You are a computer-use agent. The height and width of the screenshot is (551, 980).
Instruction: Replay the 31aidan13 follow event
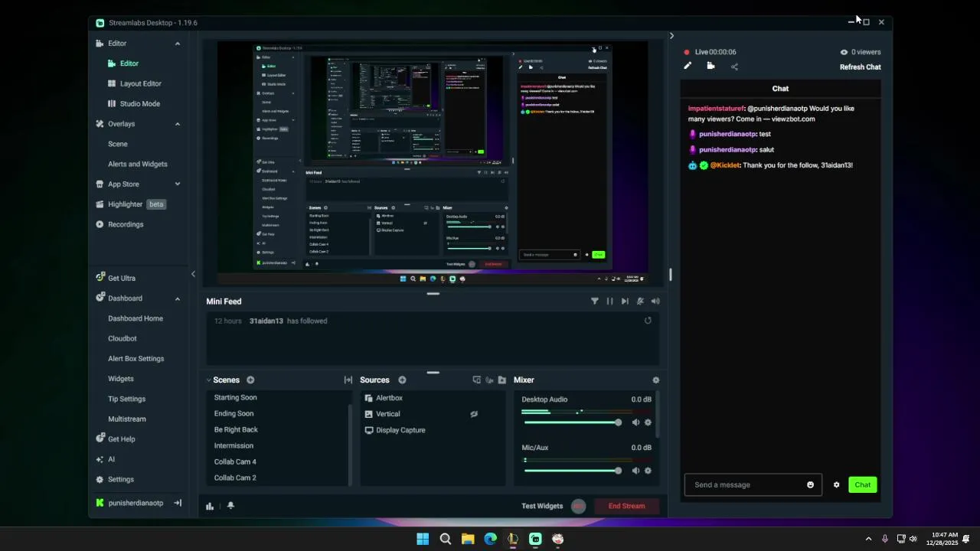pyautogui.click(x=648, y=321)
